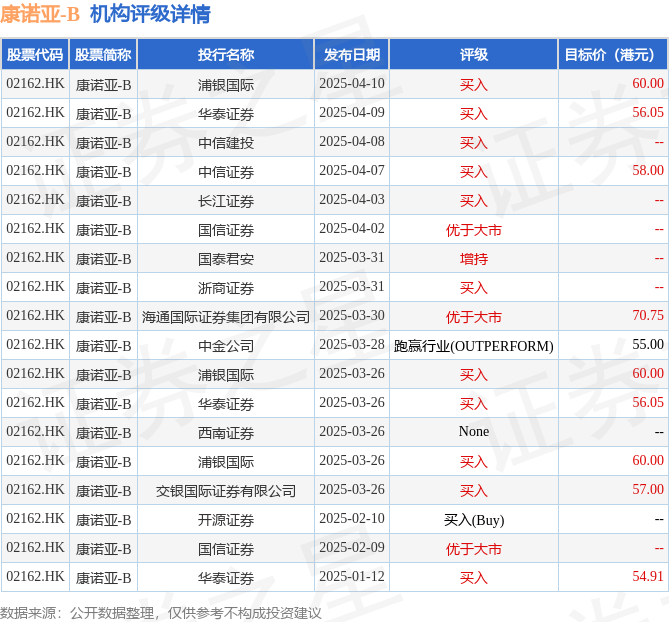Select the 投行名称 column header
Viewport: 669px width, 622px height.
point(226,55)
